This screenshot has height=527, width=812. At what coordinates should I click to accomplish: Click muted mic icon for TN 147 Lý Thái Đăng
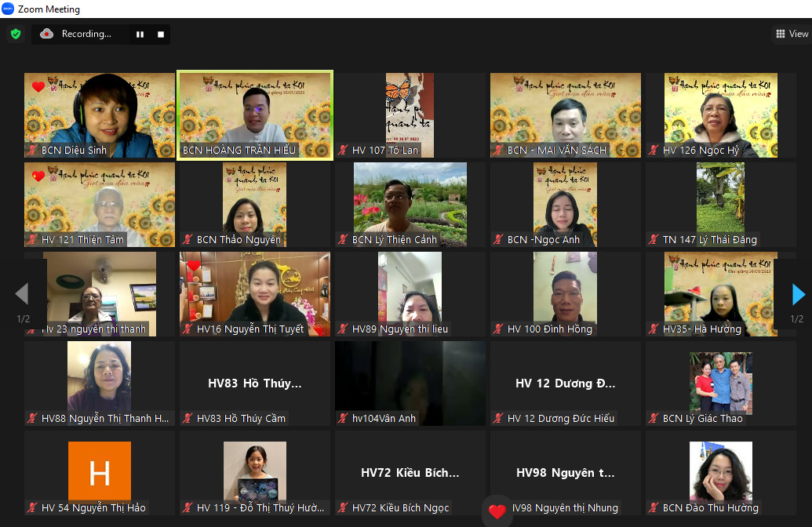[x=654, y=240]
